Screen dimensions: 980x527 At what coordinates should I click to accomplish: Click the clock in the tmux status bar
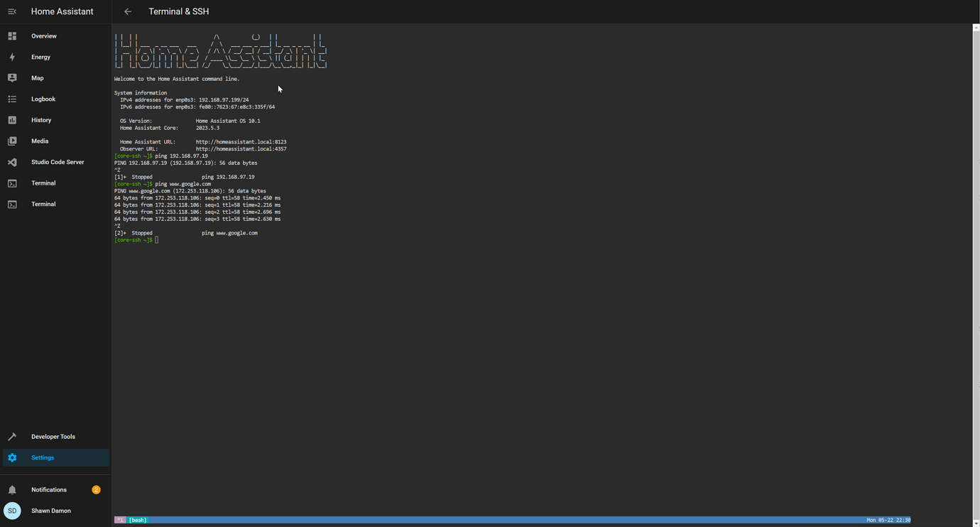(x=889, y=520)
